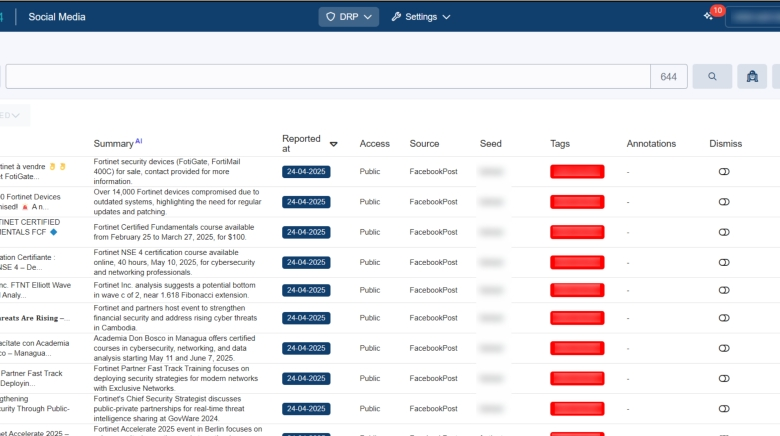The width and height of the screenshot is (780, 436).
Task: Click the search magnifier button
Action: coord(712,77)
